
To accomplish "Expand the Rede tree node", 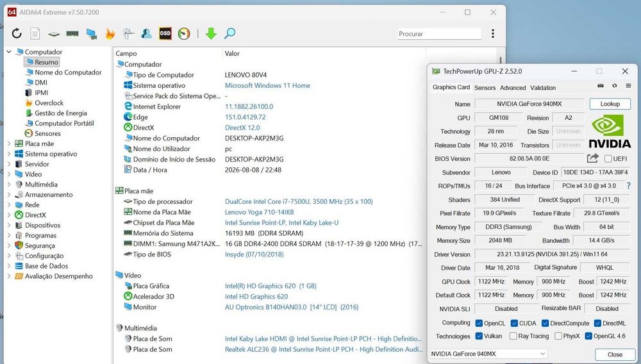I will [9, 204].
